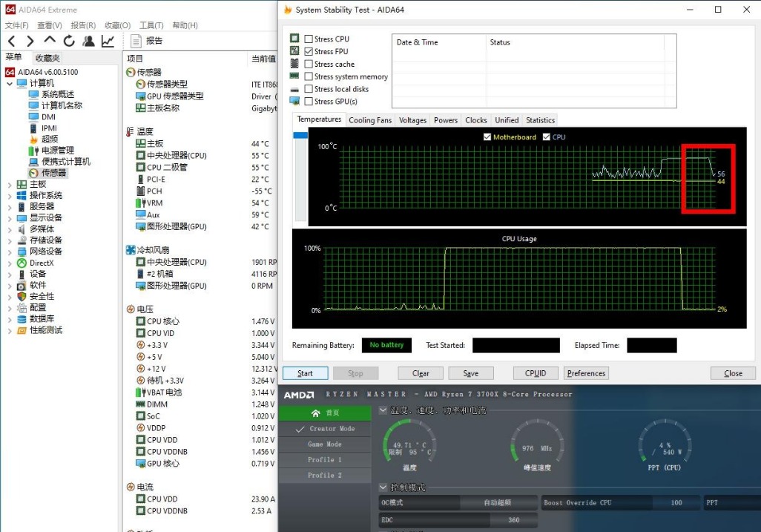The height and width of the screenshot is (532, 761).
Task: Switch to Statistics tab
Action: click(x=540, y=120)
